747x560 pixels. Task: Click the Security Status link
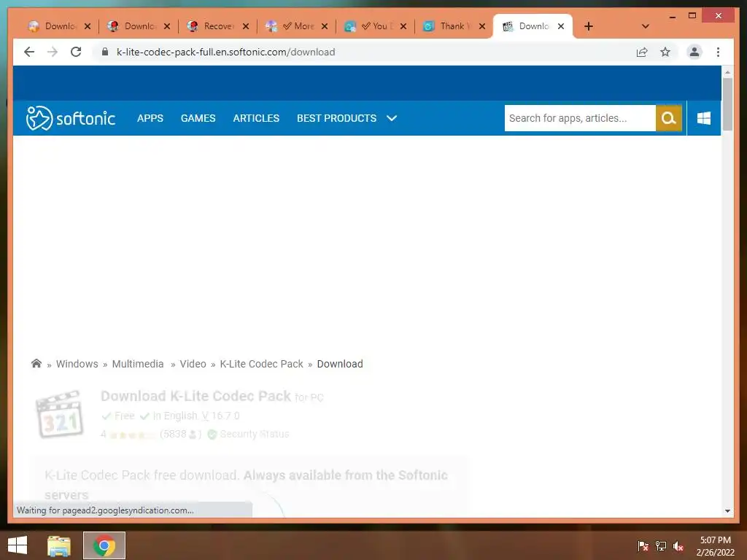click(x=255, y=434)
